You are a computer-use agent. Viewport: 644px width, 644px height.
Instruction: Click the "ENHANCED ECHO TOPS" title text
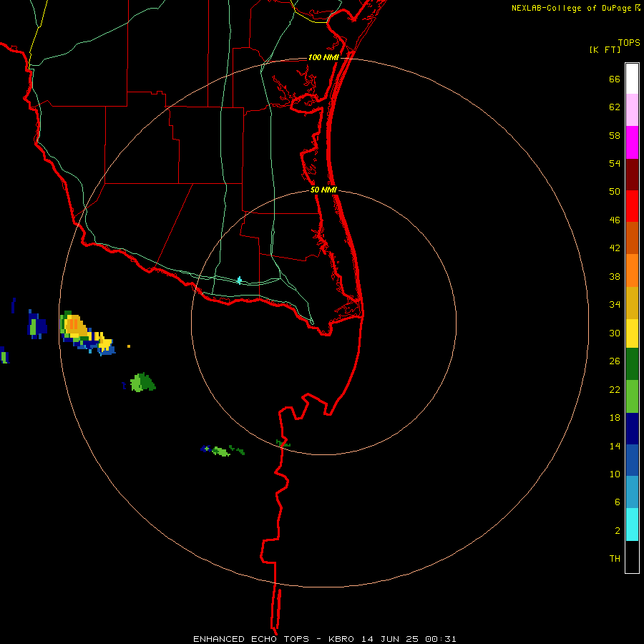(x=251, y=639)
